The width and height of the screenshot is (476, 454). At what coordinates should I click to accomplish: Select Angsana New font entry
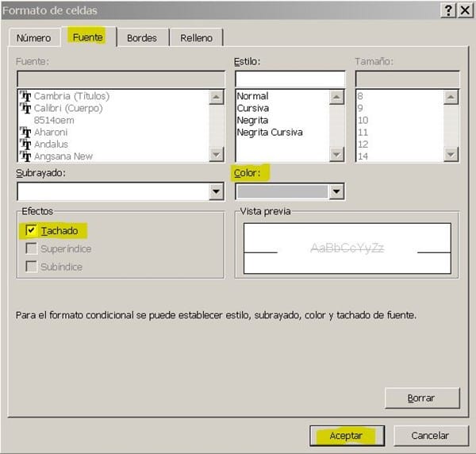point(63,156)
